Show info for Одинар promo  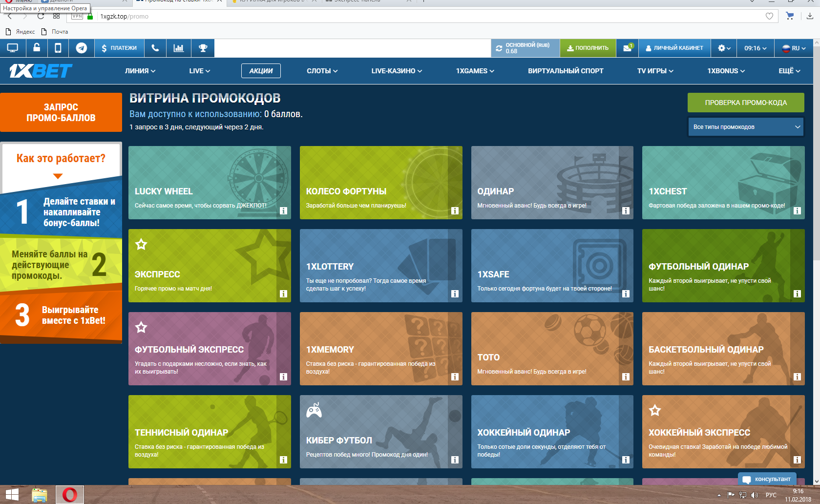(x=626, y=211)
